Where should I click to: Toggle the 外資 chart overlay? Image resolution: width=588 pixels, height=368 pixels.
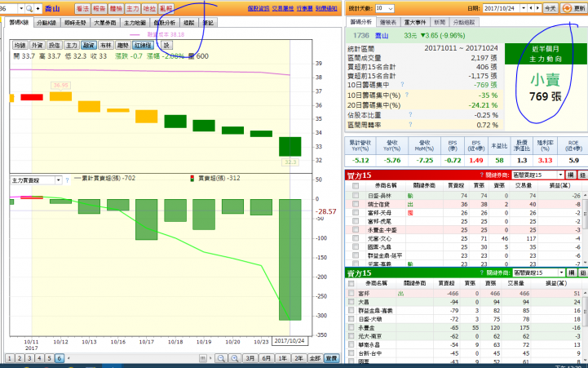coord(37,46)
